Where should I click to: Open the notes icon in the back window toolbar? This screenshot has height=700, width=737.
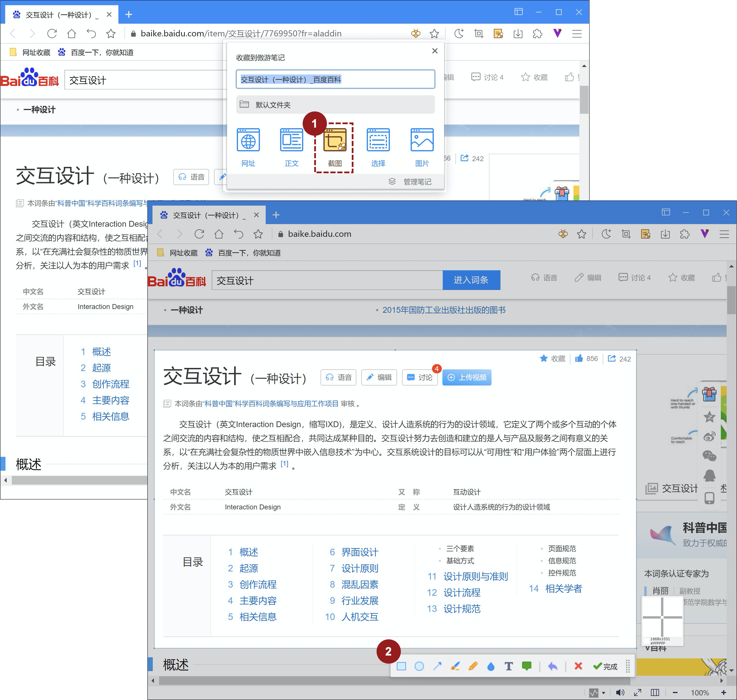point(498,33)
